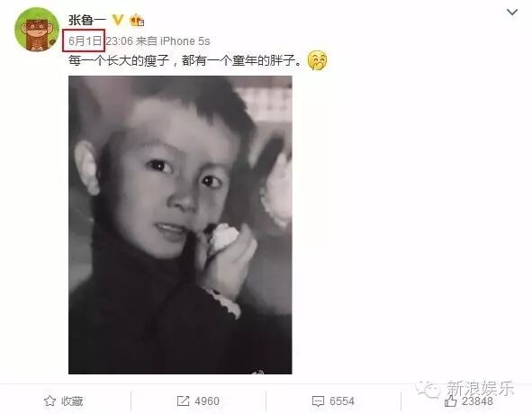Click the comment bubble icon
This screenshot has height=414, width=532.
click(x=318, y=401)
